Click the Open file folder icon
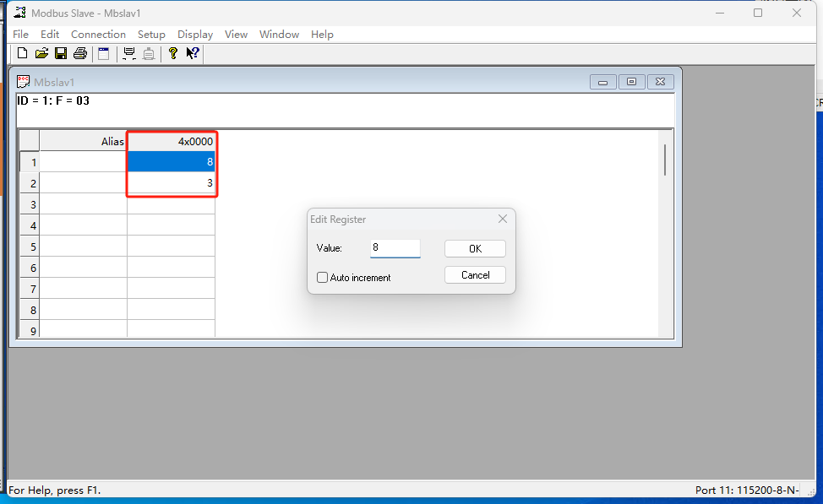823x504 pixels. [x=41, y=54]
